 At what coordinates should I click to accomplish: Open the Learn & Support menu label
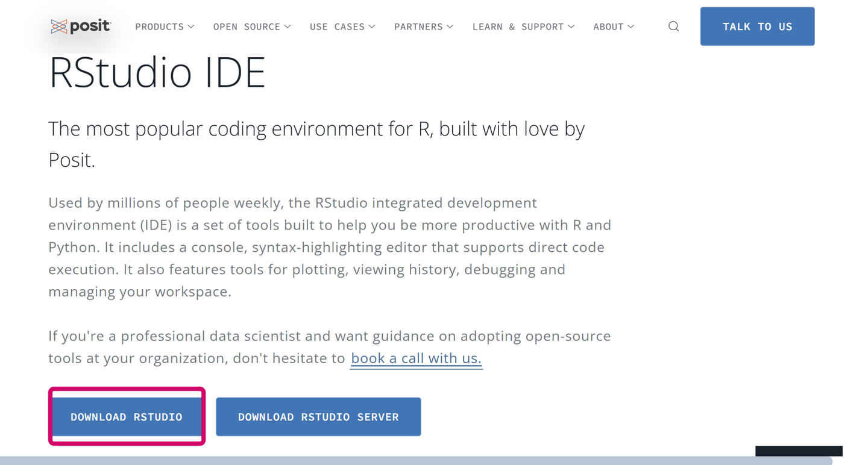pos(518,27)
